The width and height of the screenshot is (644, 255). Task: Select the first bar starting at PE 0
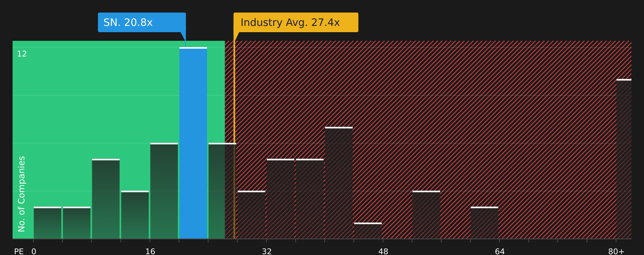[x=48, y=223]
